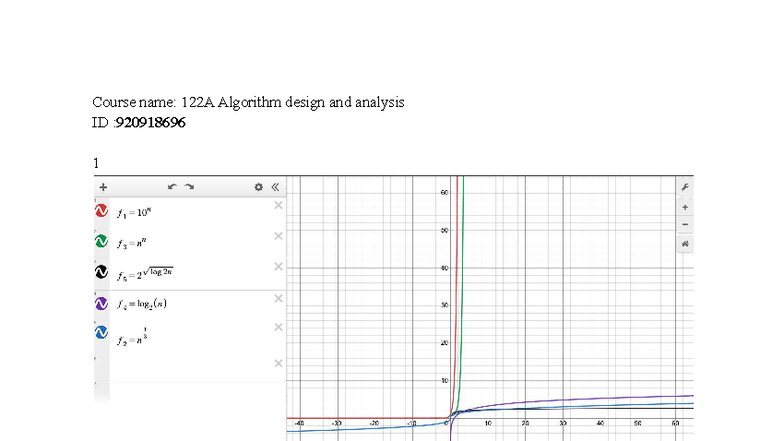
Task: Toggle visibility of blue f2 curve
Action: 102,332
